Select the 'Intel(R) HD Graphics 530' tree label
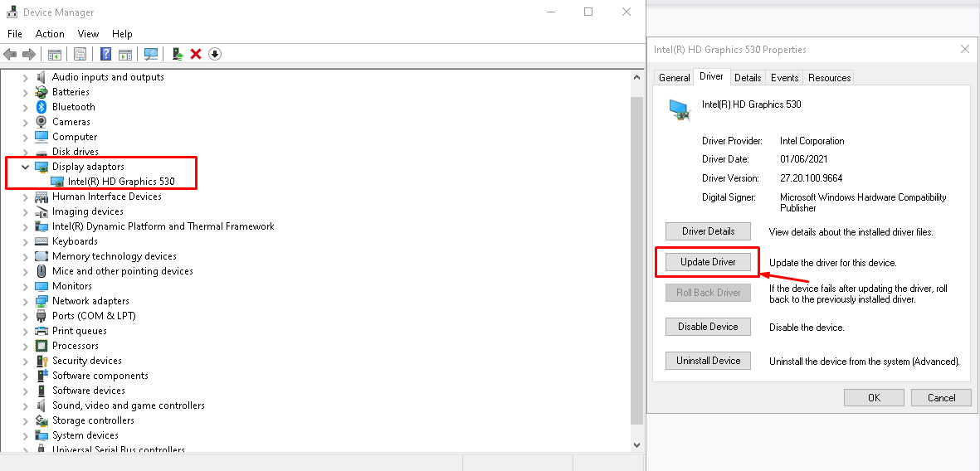The image size is (980, 471). click(x=121, y=182)
